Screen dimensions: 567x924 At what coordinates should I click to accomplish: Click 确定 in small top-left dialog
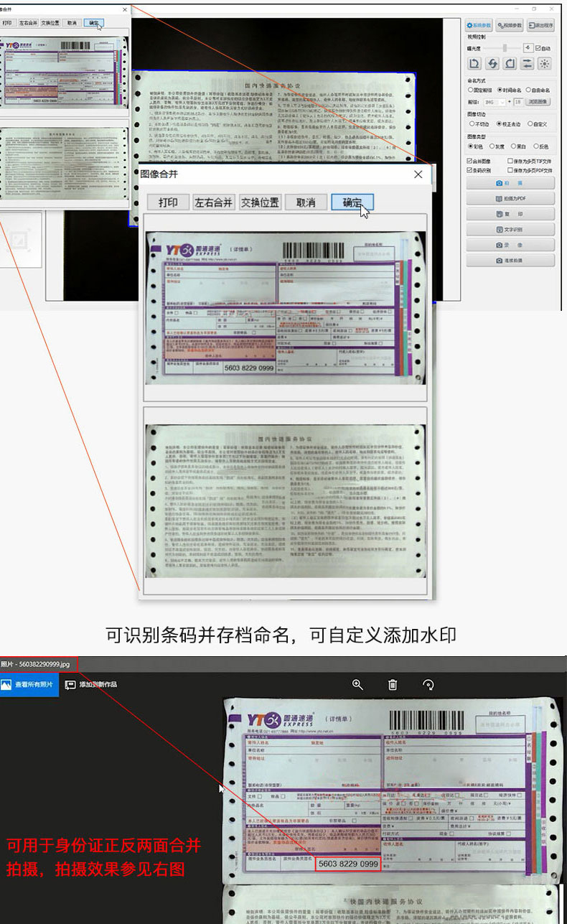[x=94, y=23]
